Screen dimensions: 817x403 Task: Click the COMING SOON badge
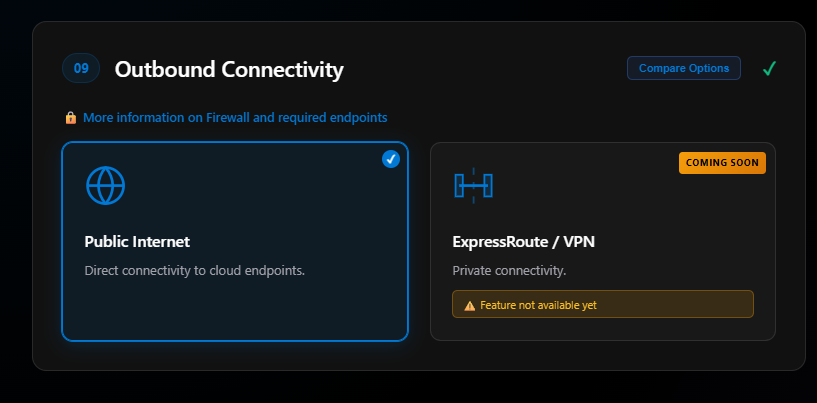tap(722, 163)
